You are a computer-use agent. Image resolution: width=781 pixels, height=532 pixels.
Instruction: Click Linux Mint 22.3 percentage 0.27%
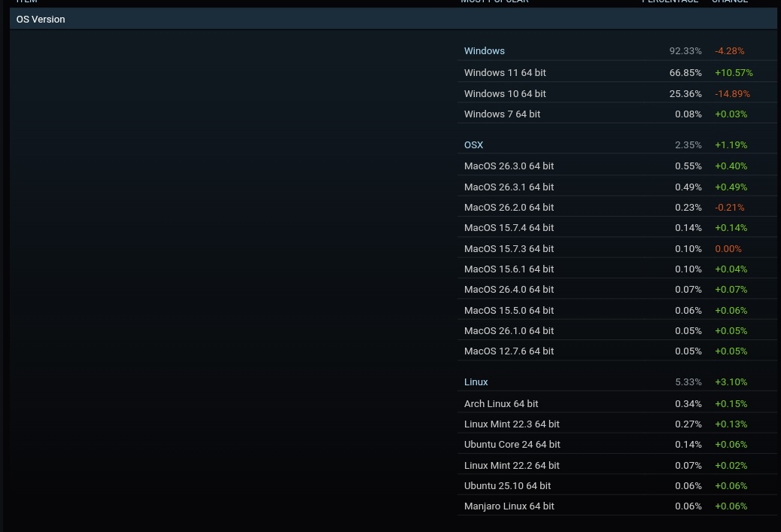(688, 424)
